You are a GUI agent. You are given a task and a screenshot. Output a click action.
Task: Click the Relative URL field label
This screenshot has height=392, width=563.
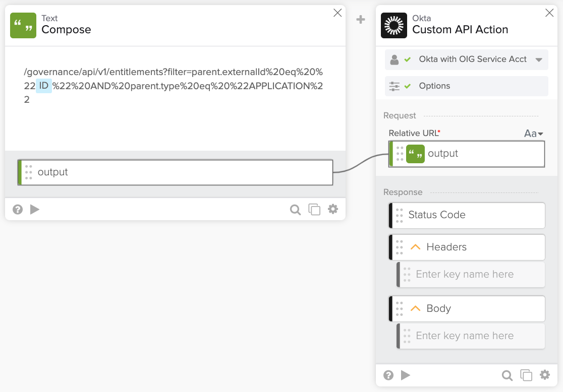tap(414, 133)
